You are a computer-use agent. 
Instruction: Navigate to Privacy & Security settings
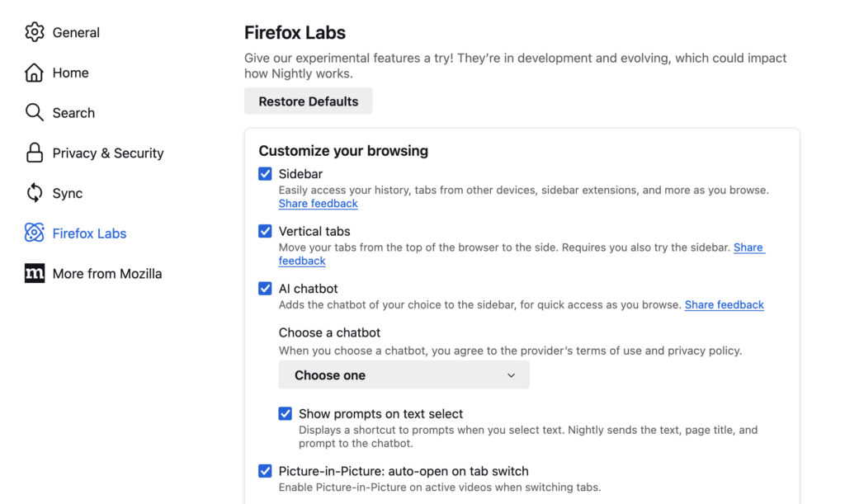click(x=107, y=153)
